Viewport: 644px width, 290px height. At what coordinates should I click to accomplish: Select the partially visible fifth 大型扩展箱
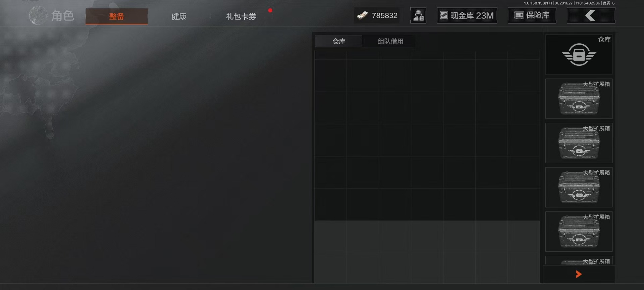point(579,261)
